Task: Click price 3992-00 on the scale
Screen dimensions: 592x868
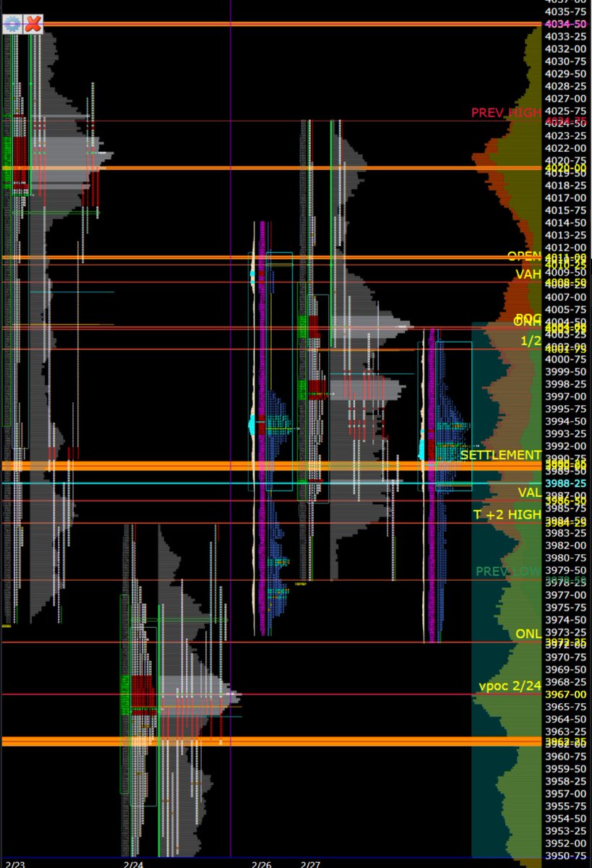Action: click(566, 446)
